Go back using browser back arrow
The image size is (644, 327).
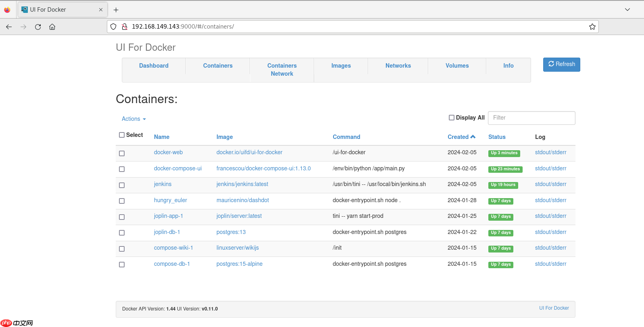(9, 27)
